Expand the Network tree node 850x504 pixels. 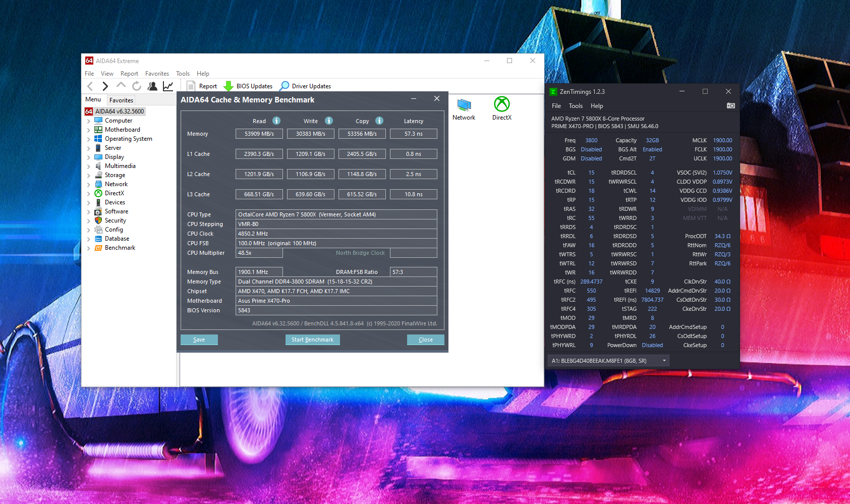(x=88, y=185)
